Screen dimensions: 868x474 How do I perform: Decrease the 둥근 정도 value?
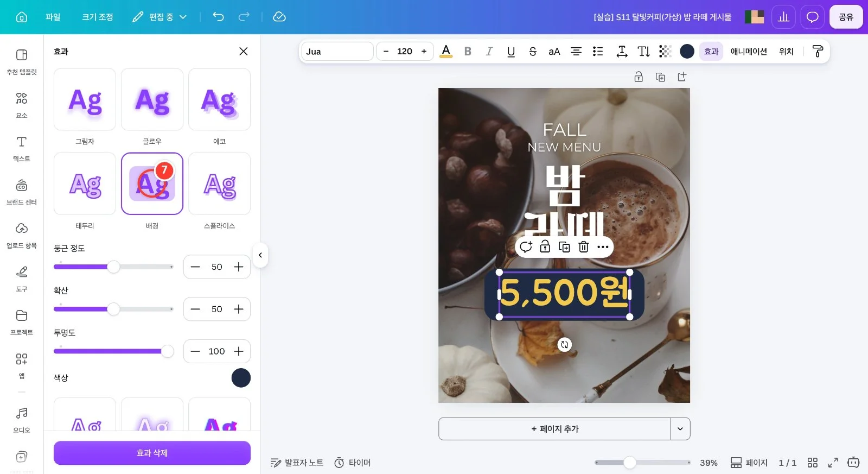click(195, 267)
